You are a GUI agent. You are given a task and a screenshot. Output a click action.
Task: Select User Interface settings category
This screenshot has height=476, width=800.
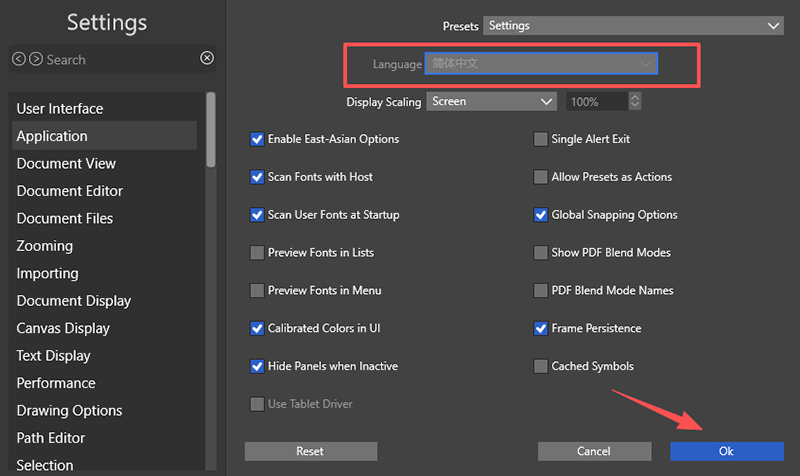click(x=104, y=109)
